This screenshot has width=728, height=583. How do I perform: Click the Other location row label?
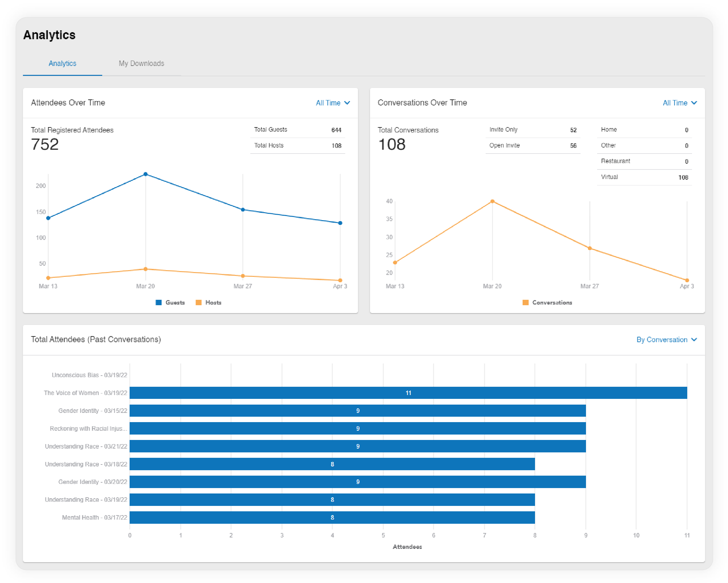(x=609, y=145)
